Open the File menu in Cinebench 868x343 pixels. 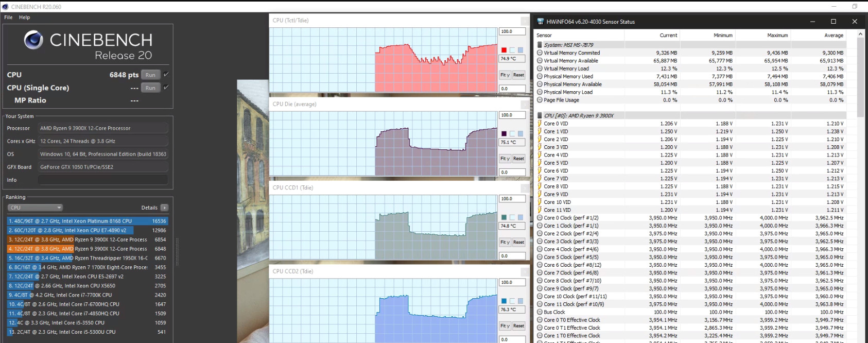click(x=8, y=17)
